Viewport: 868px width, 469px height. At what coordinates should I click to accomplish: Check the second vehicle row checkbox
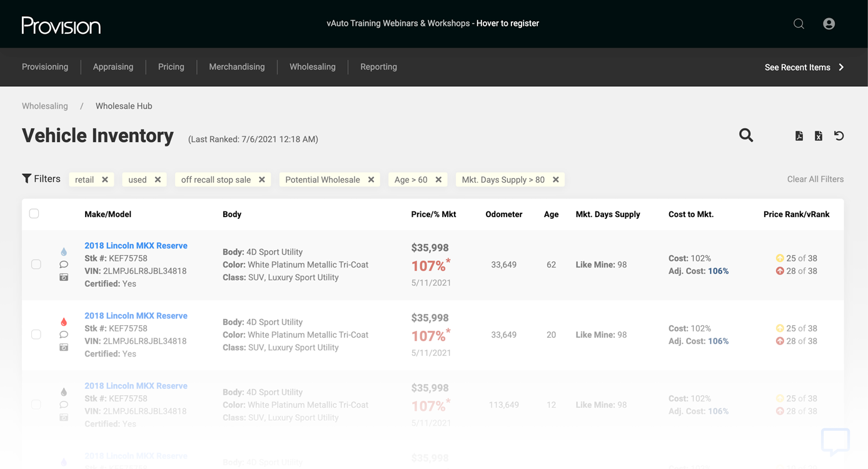pyautogui.click(x=36, y=335)
